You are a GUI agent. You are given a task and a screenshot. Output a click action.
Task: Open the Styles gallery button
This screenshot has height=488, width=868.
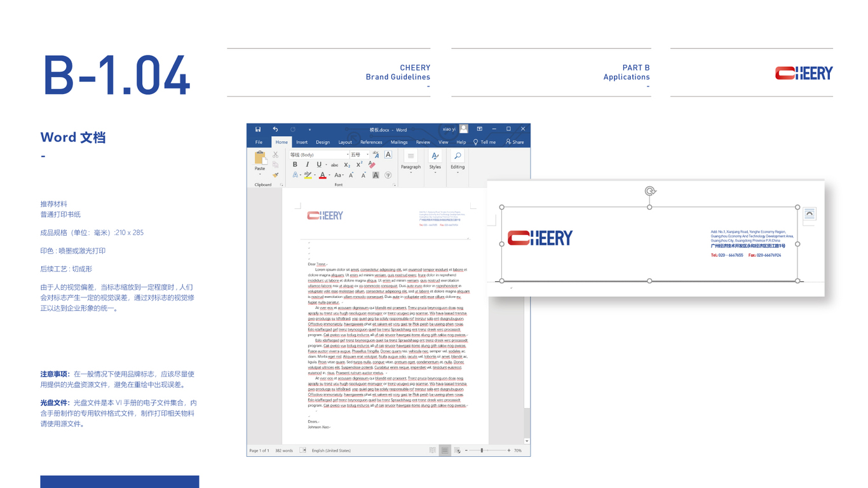coord(435,161)
